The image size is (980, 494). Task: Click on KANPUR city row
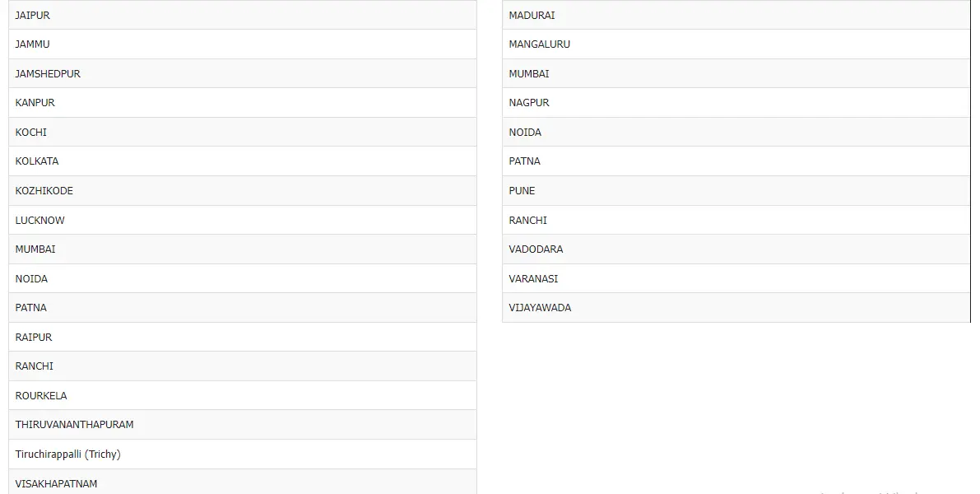(x=35, y=103)
